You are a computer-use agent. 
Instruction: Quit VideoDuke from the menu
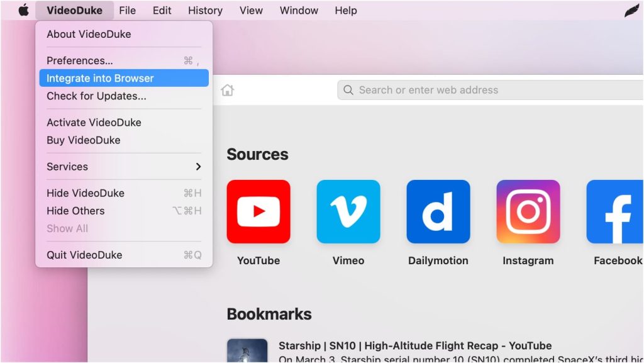pos(84,255)
